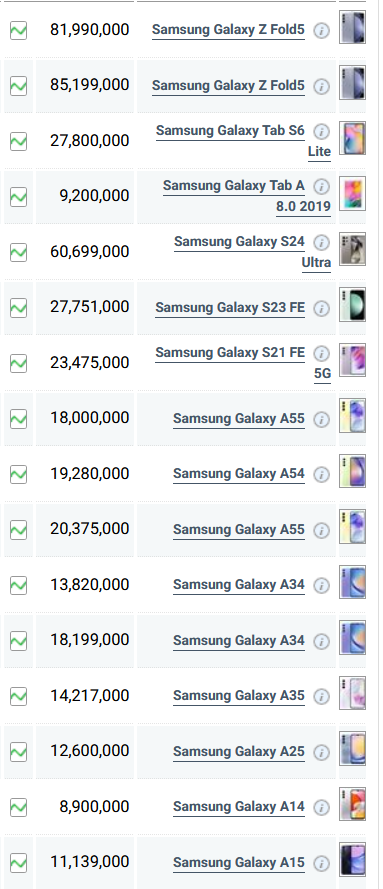Click the Galaxy S23 FE phone thumbnail
The image size is (383, 889).
pyautogui.click(x=352, y=305)
